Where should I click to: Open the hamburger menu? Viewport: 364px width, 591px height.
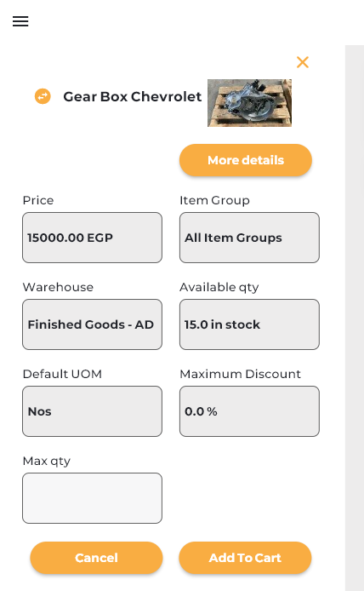20,21
